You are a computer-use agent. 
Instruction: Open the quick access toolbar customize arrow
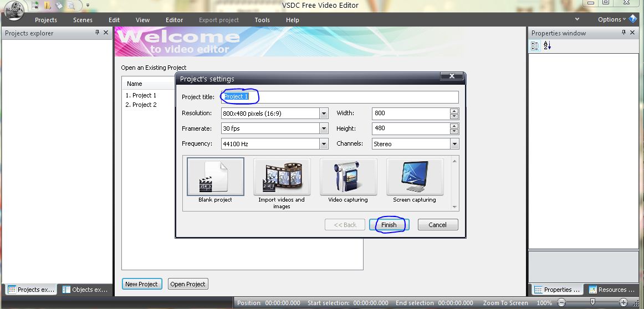coord(88,6)
